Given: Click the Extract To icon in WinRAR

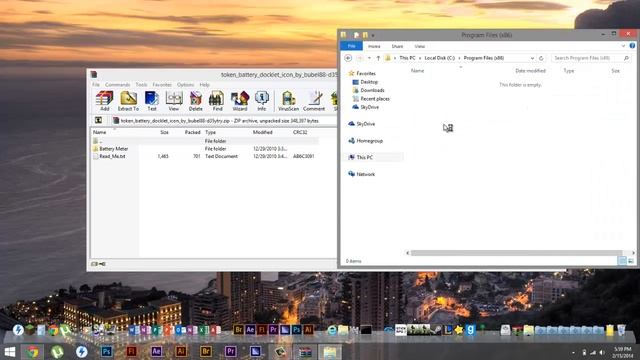Looking at the screenshot, I should (128, 101).
